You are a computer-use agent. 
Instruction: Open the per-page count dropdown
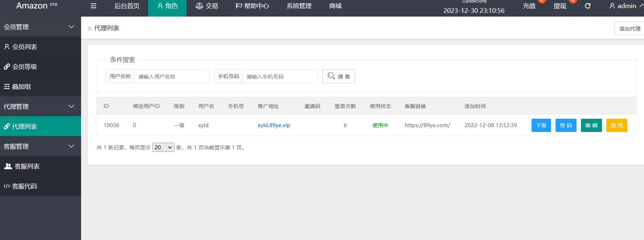point(163,147)
